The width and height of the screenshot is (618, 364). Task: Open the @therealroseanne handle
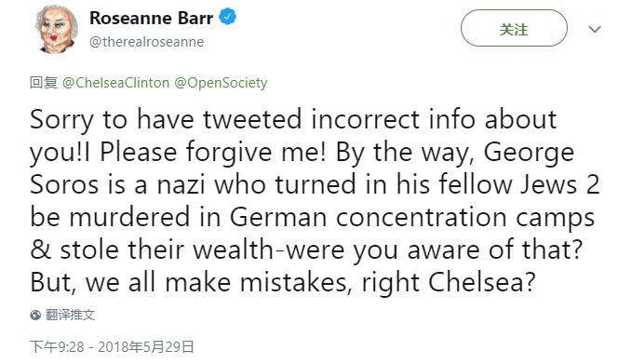(147, 42)
